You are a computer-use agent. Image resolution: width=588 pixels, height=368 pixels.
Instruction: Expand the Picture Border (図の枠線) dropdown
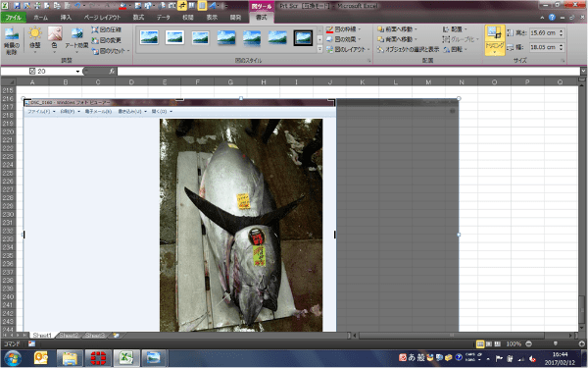point(360,29)
